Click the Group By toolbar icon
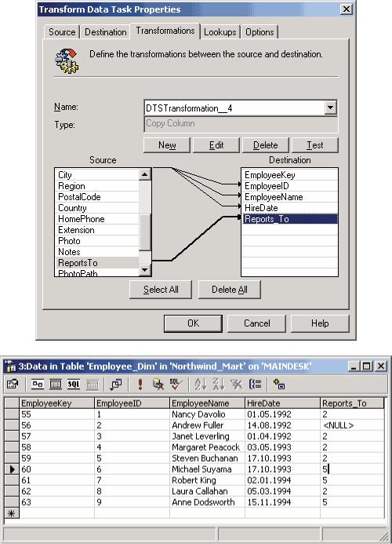The height and width of the screenshot is (544, 392). coord(255,384)
